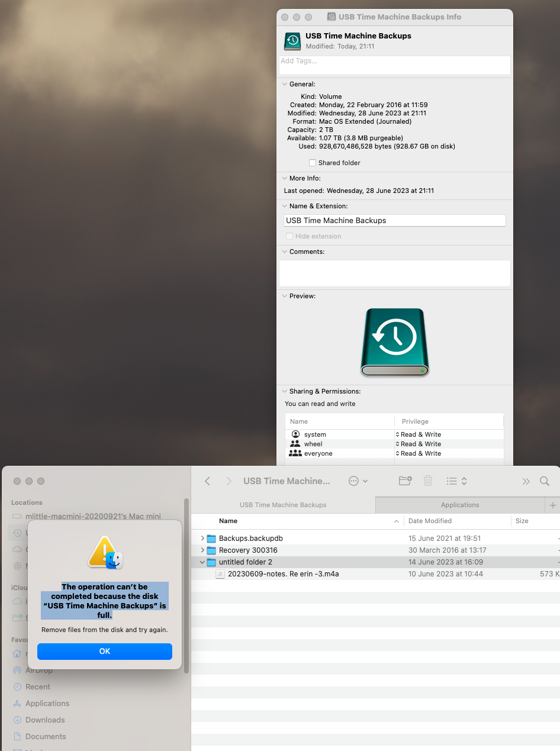560x751 pixels.
Task: Click the Add Tags field
Action: [395, 65]
